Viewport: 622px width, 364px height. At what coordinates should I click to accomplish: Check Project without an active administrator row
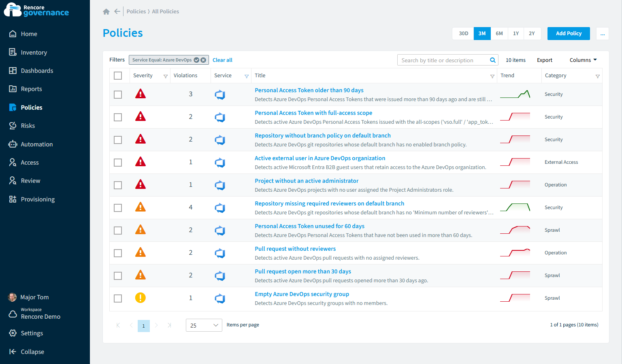(x=118, y=185)
